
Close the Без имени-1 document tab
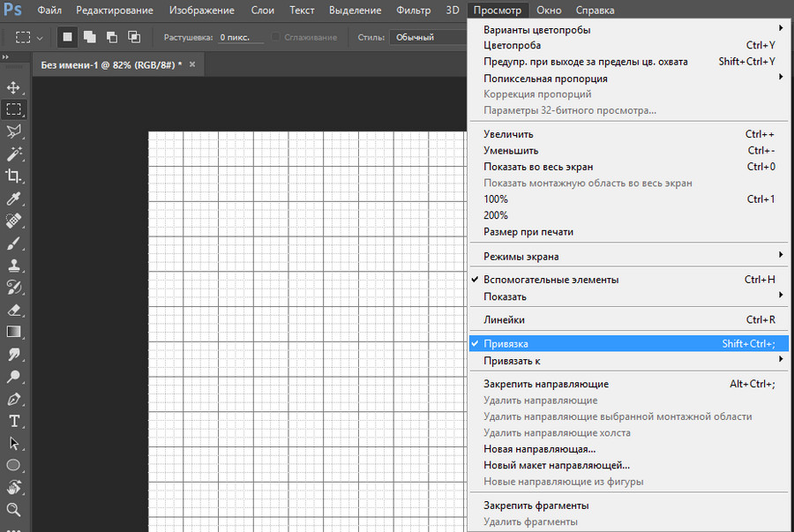(192, 64)
